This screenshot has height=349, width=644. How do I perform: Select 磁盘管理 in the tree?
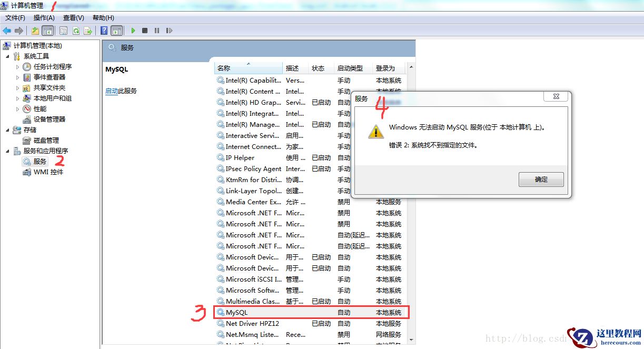[46, 141]
